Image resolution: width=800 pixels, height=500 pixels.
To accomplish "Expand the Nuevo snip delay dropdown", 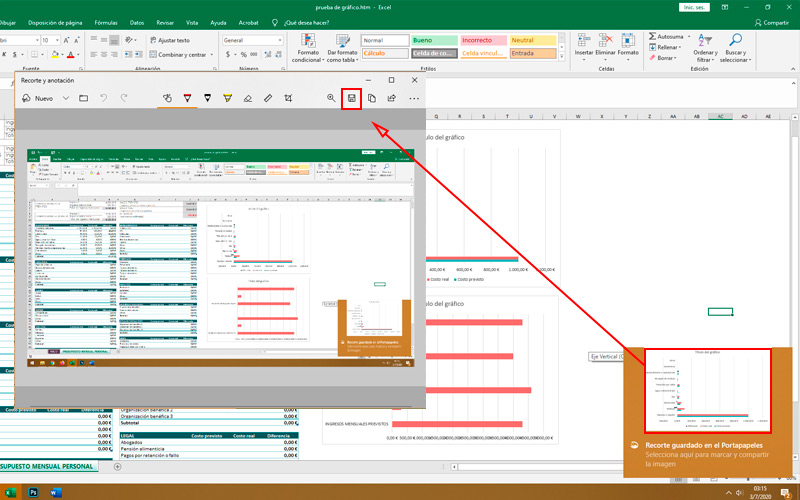I will pos(66,98).
